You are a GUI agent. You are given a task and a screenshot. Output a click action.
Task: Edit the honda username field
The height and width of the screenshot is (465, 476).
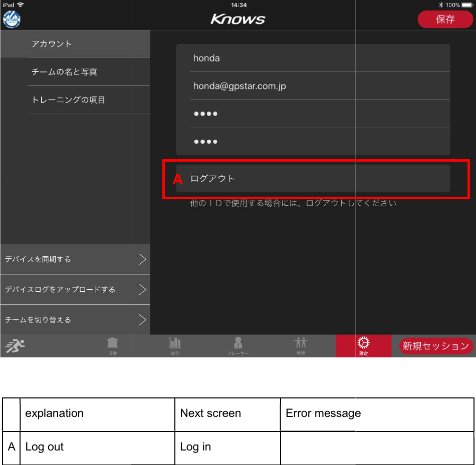313,58
